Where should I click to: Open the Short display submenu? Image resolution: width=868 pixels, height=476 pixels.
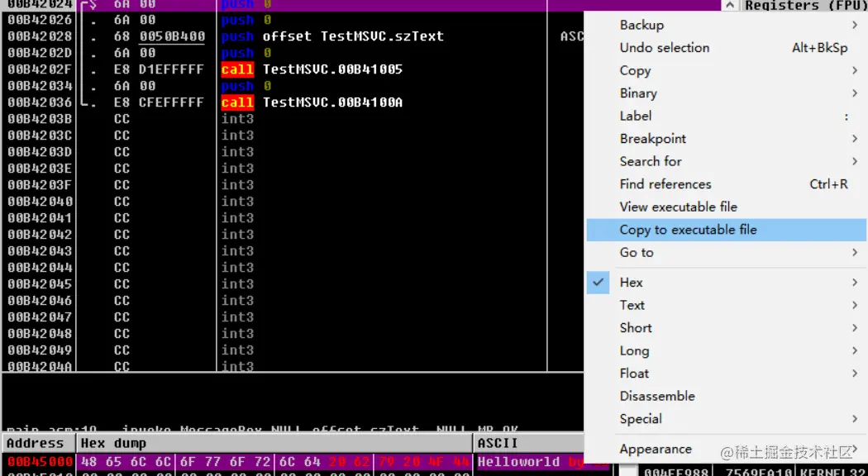tap(727, 328)
